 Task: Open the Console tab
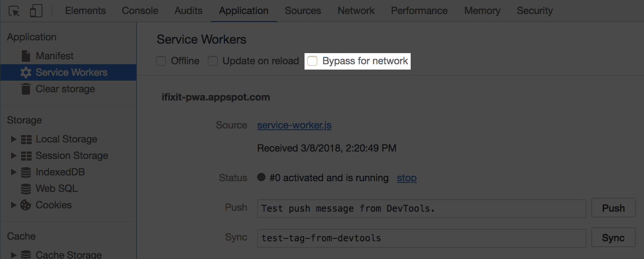coord(140,10)
